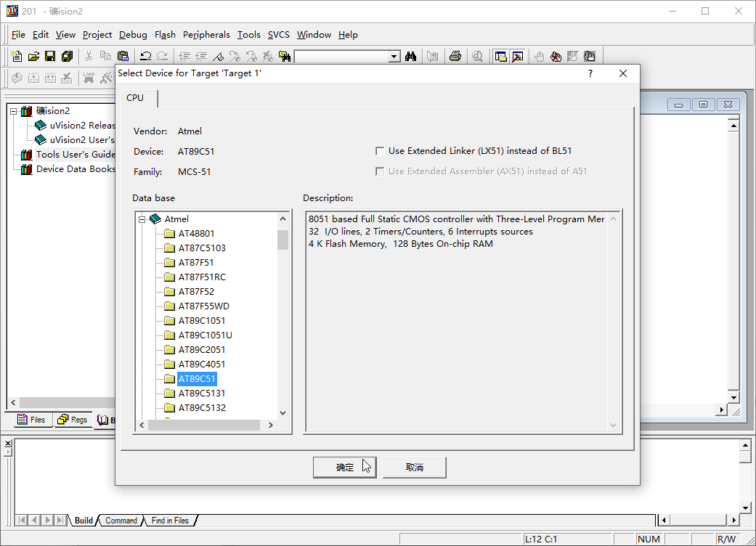The image size is (756, 546).
Task: Open the Help menu
Action: coord(348,35)
